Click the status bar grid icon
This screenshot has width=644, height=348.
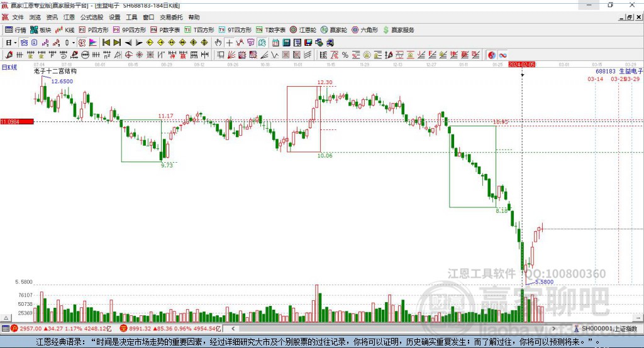(x=5, y=329)
